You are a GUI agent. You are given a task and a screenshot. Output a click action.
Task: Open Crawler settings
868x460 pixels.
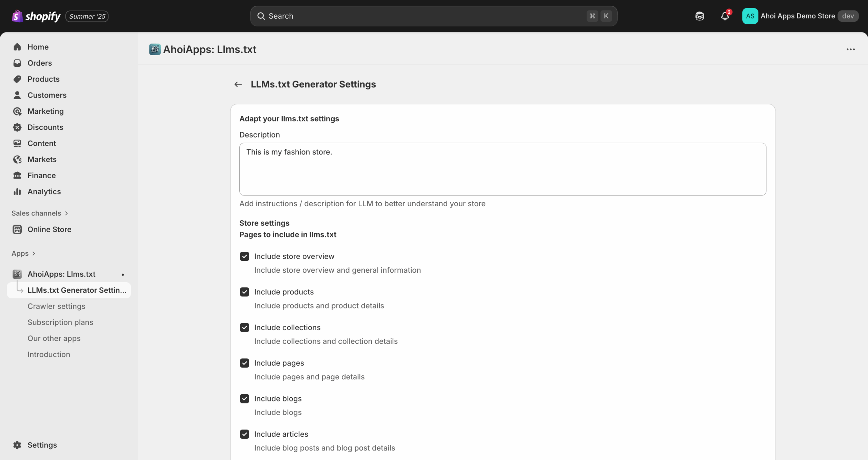pos(56,306)
